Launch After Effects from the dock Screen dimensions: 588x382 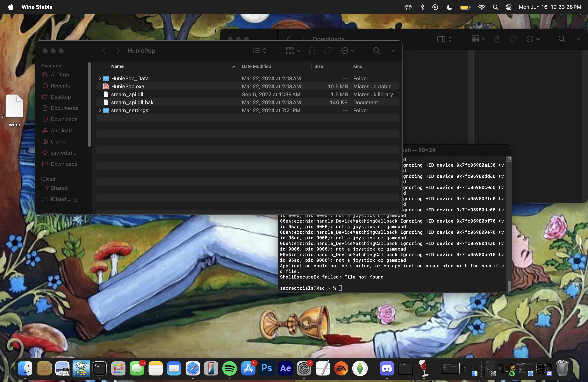[285, 368]
